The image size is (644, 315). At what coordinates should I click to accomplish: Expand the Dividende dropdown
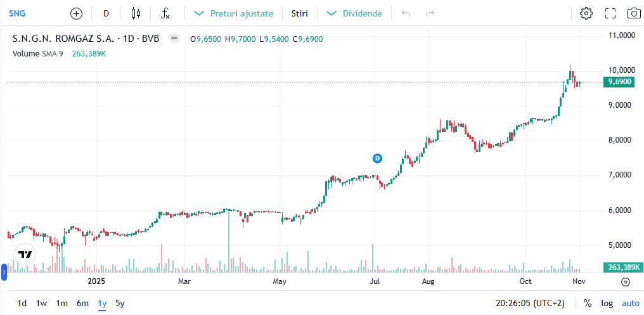coord(355,13)
